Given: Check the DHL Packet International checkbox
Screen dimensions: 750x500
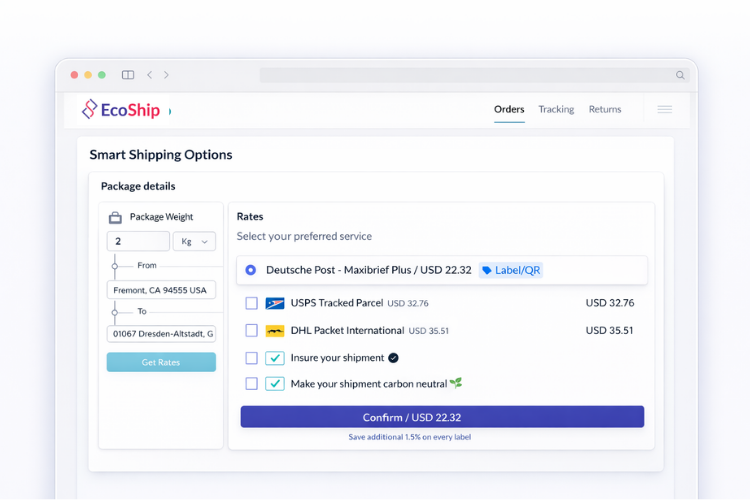Looking at the screenshot, I should tap(252, 331).
